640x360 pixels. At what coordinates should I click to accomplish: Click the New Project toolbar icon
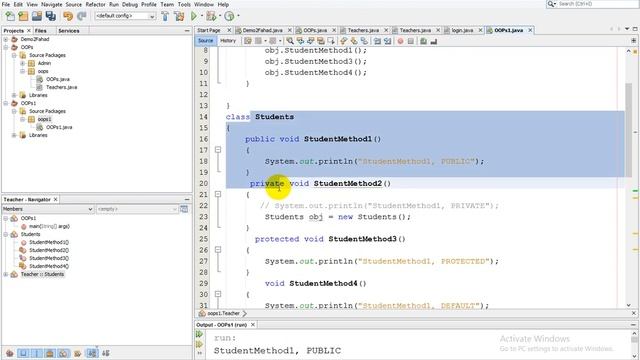(23, 16)
